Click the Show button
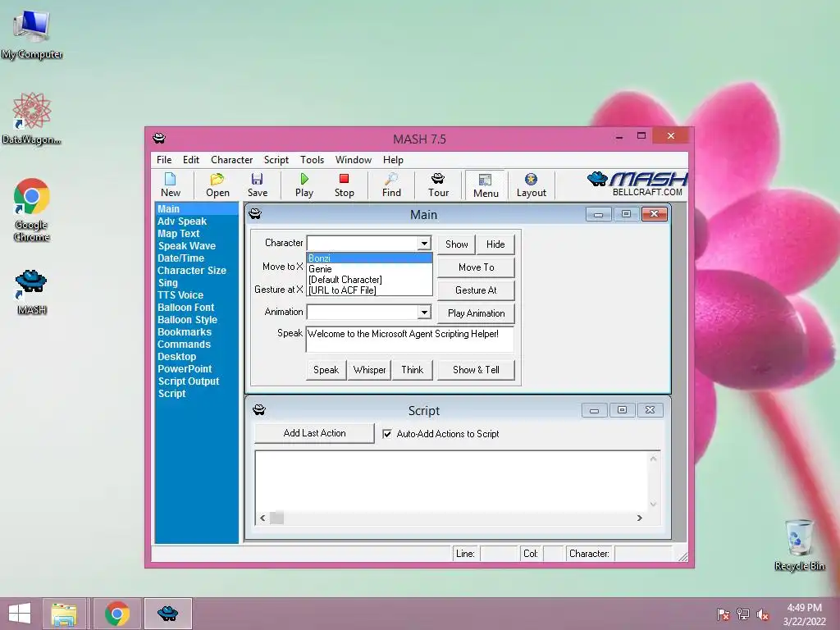 456,244
